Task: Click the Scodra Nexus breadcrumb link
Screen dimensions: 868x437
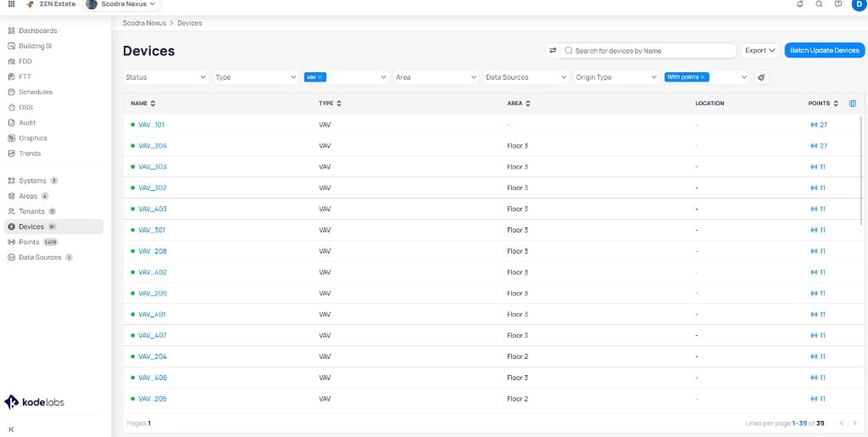Action: tap(144, 23)
